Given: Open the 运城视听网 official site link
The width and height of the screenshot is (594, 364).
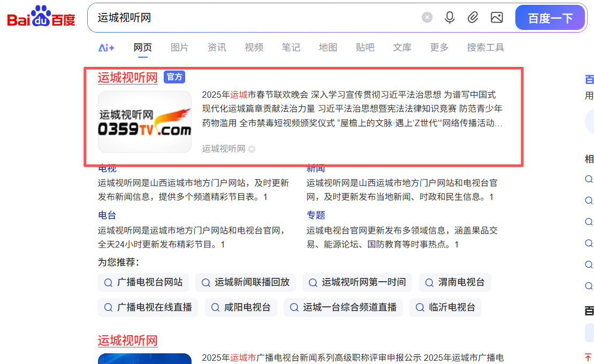Looking at the screenshot, I should coord(127,77).
